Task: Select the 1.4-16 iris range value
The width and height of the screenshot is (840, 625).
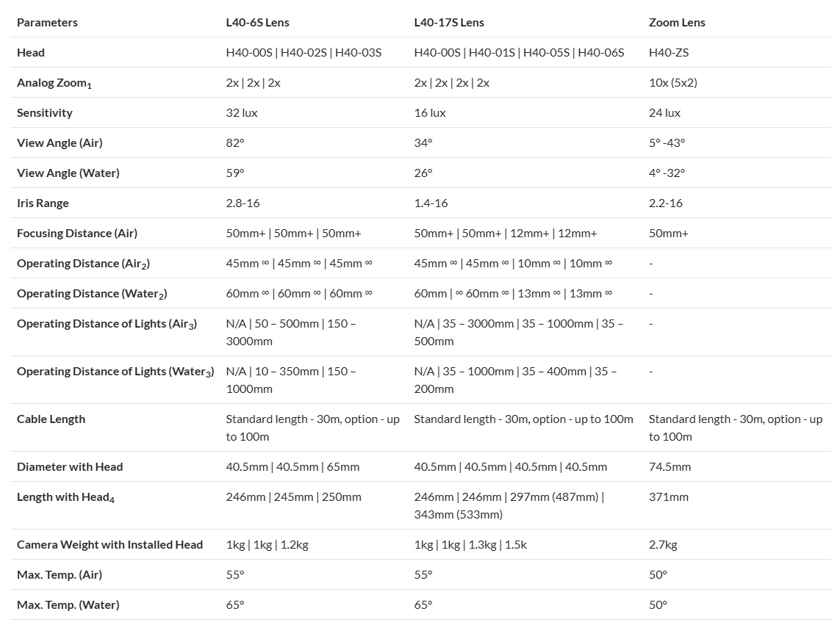Action: click(x=431, y=203)
